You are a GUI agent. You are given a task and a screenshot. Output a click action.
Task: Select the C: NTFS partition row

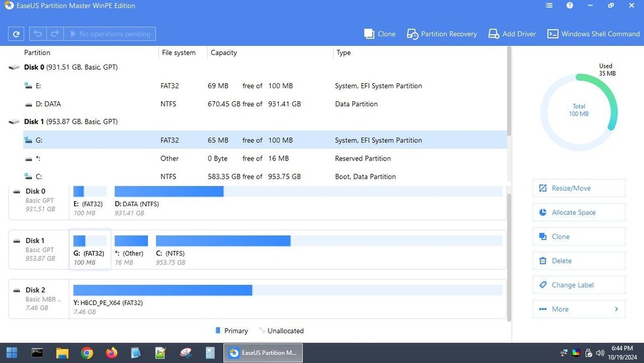265,177
